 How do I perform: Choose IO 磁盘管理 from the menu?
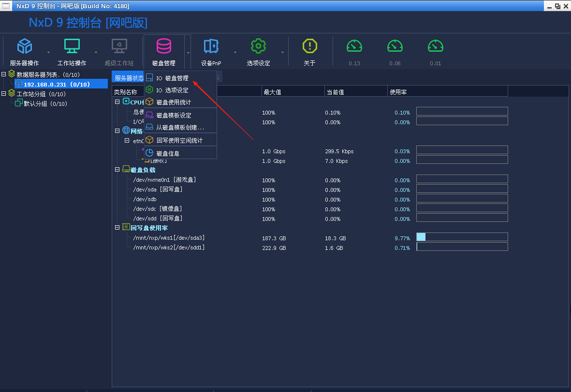tap(172, 77)
